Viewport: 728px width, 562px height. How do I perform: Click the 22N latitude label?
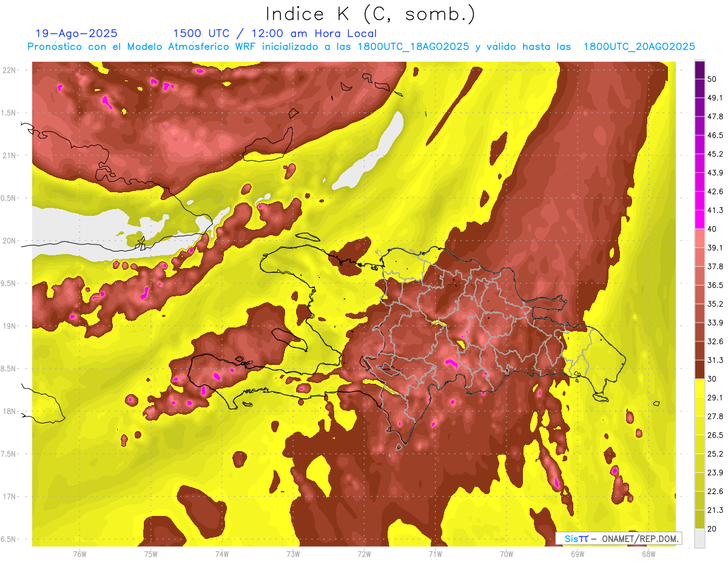click(x=10, y=70)
